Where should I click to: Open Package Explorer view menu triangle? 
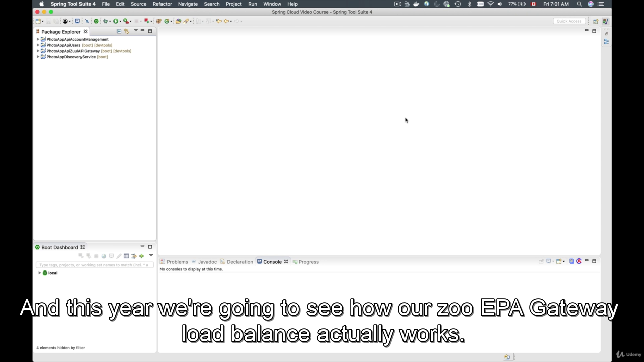pyautogui.click(x=136, y=31)
